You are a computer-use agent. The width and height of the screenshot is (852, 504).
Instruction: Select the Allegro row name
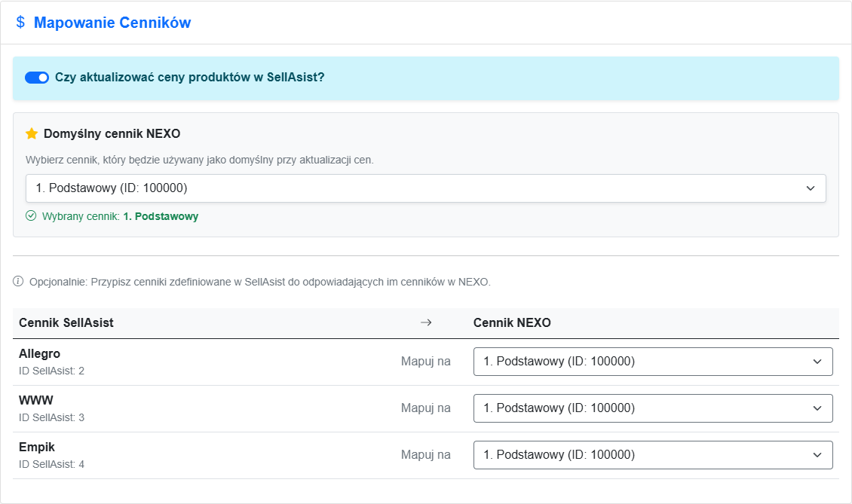click(40, 353)
